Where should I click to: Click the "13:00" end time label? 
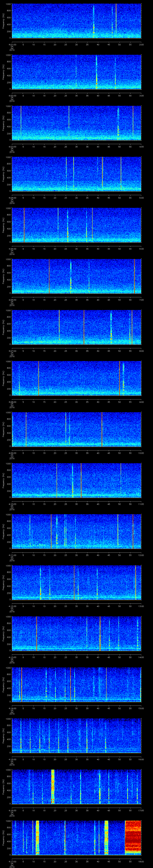[141, 606]
